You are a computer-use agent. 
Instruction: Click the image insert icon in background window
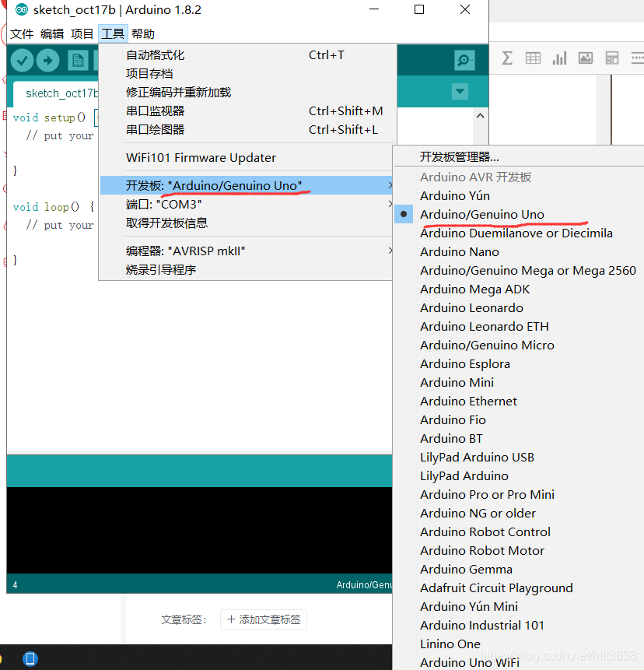586,58
